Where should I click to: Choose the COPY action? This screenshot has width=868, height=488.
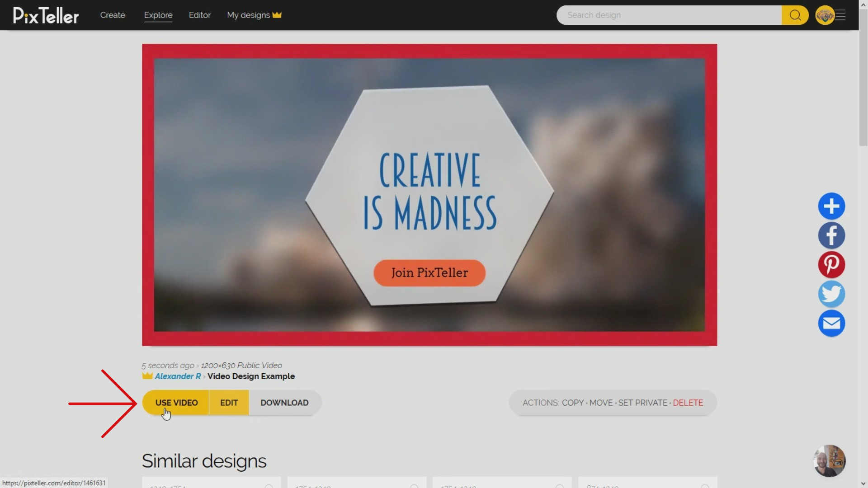tap(573, 403)
